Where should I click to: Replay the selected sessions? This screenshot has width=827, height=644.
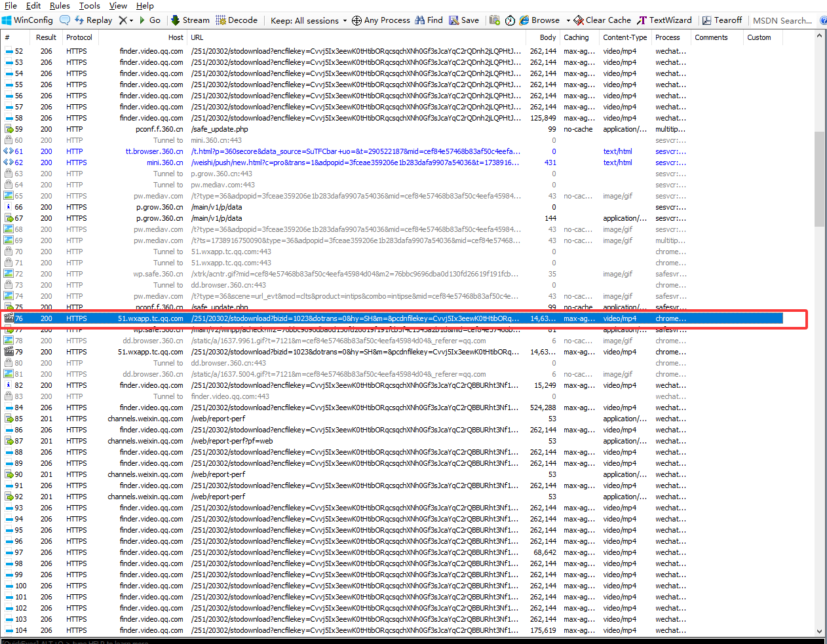pos(93,20)
